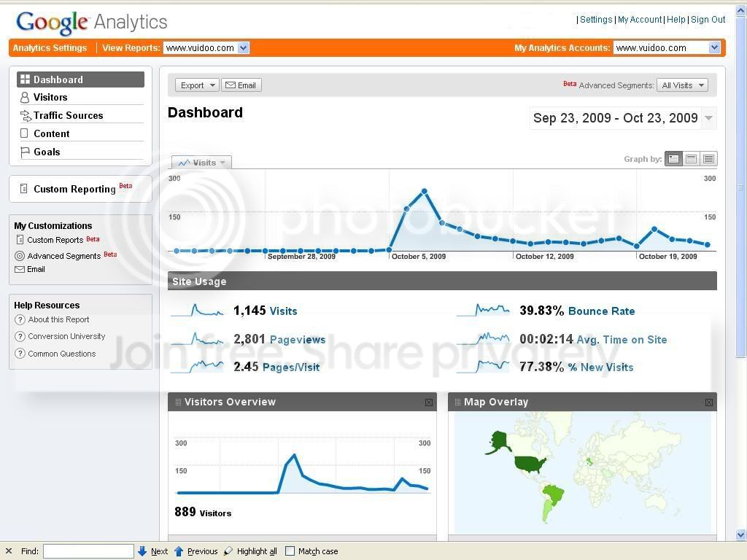This screenshot has width=747, height=560.
Task: Open the Dashboard grid icon in sidebar
Action: pyautogui.click(x=25, y=79)
